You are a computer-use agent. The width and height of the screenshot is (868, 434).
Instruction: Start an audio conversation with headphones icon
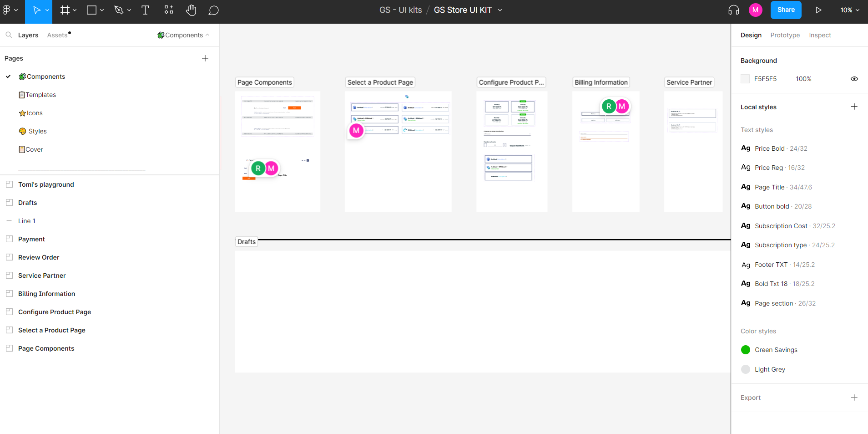tap(733, 10)
